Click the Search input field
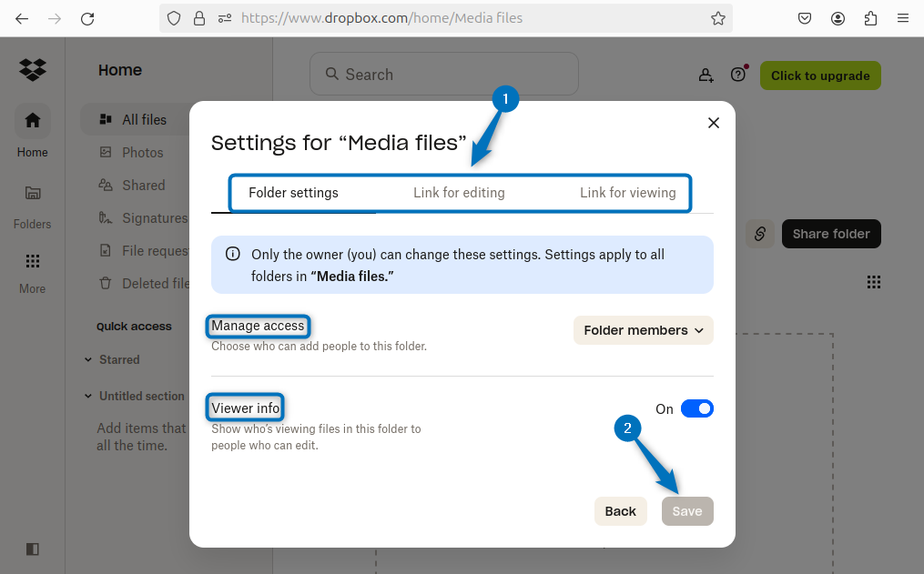The height and width of the screenshot is (574, 924). click(x=444, y=75)
